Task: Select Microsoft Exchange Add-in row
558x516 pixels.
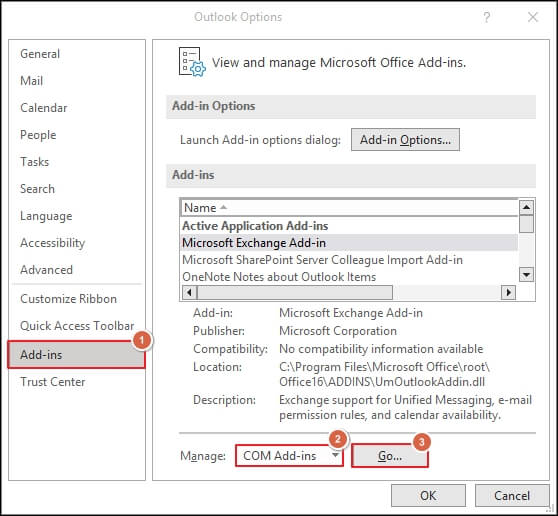Action: (349, 243)
